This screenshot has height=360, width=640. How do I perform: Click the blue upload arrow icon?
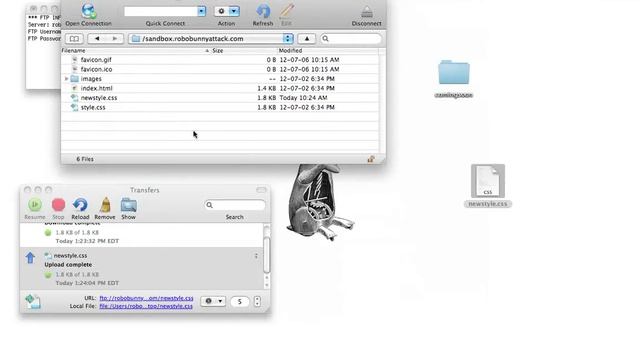[30, 258]
